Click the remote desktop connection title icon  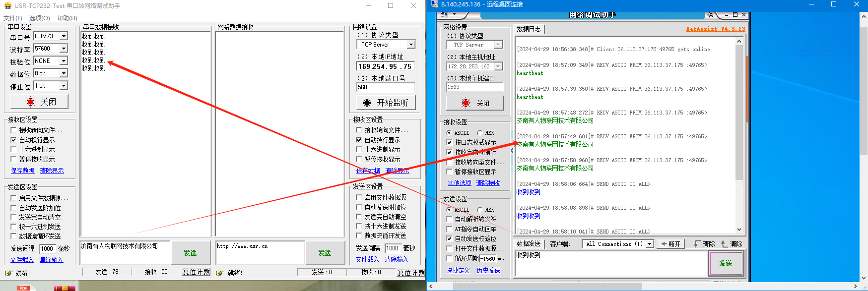(x=435, y=4)
